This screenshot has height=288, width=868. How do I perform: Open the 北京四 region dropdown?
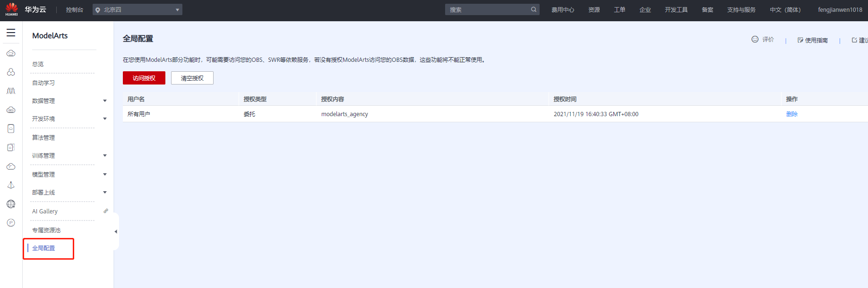(x=138, y=9)
